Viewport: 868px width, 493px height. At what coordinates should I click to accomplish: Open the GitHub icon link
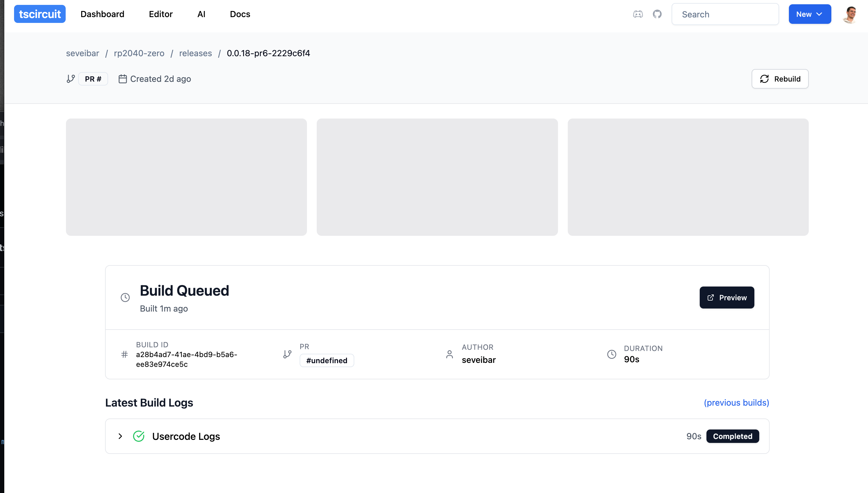tap(657, 14)
